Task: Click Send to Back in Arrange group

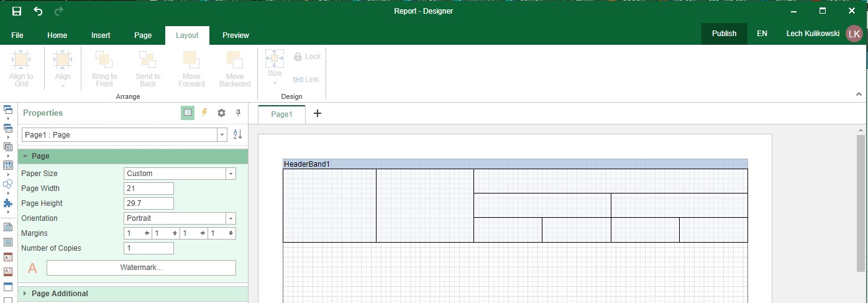Action: [148, 69]
